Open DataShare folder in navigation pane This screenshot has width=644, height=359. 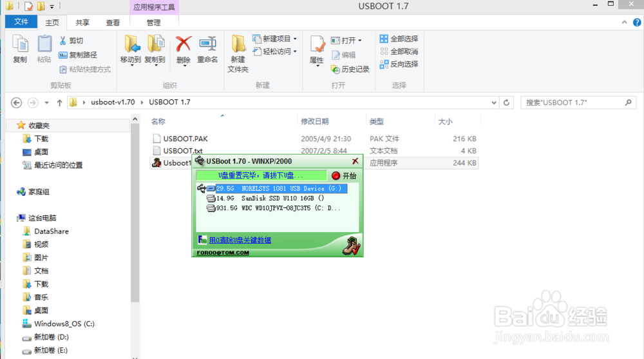pyautogui.click(x=51, y=231)
